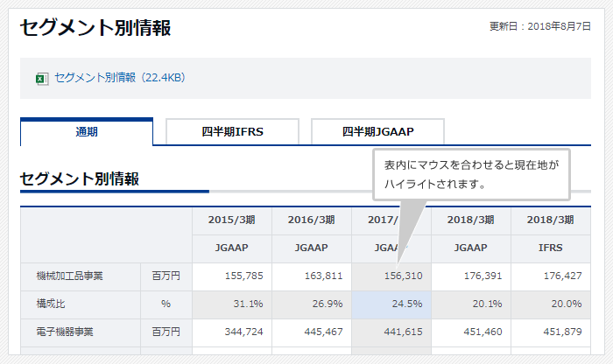Click the 155,785 value cell
613x364 pixels.
pyautogui.click(x=232, y=276)
